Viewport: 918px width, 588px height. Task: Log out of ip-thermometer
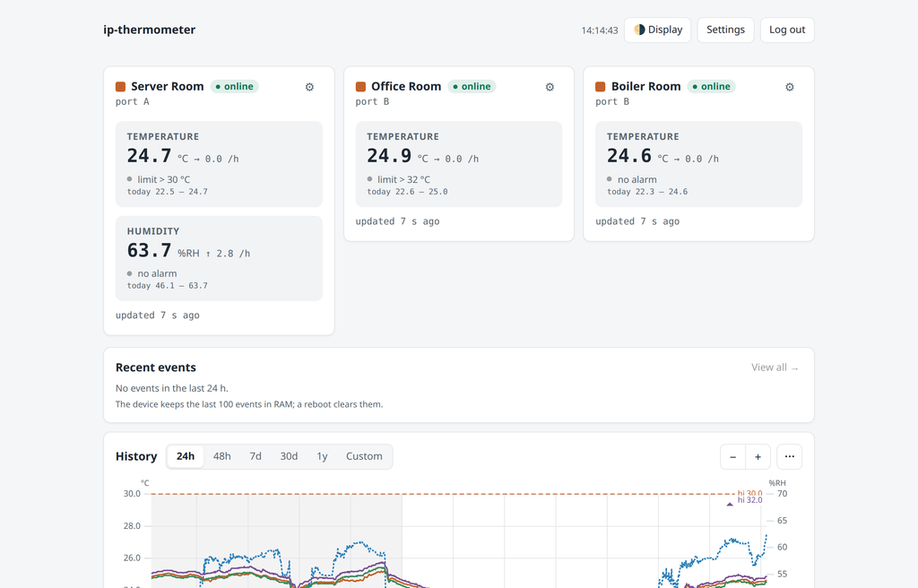click(787, 30)
